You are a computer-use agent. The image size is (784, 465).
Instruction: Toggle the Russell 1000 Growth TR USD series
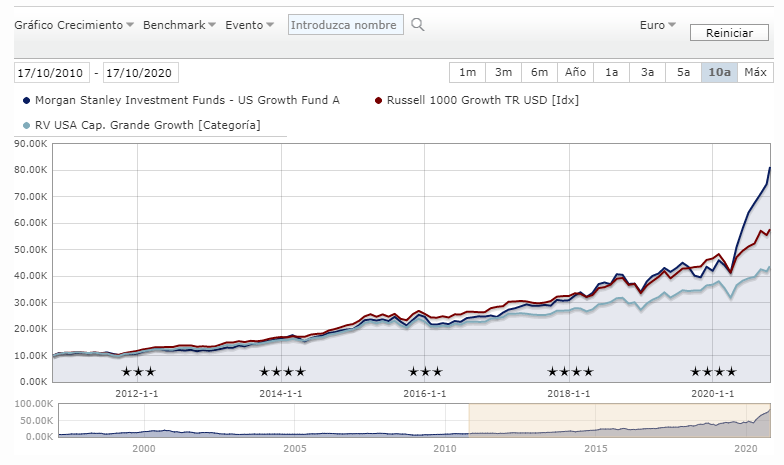pos(482,100)
